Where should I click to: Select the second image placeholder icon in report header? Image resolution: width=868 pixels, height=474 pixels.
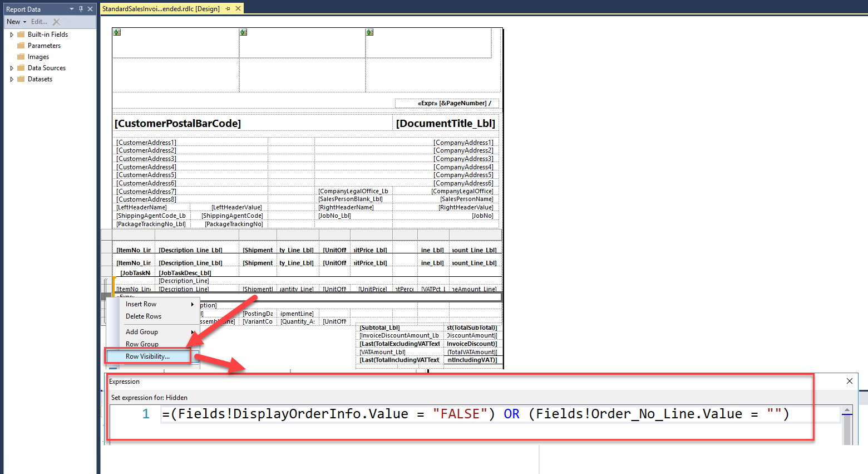(243, 32)
